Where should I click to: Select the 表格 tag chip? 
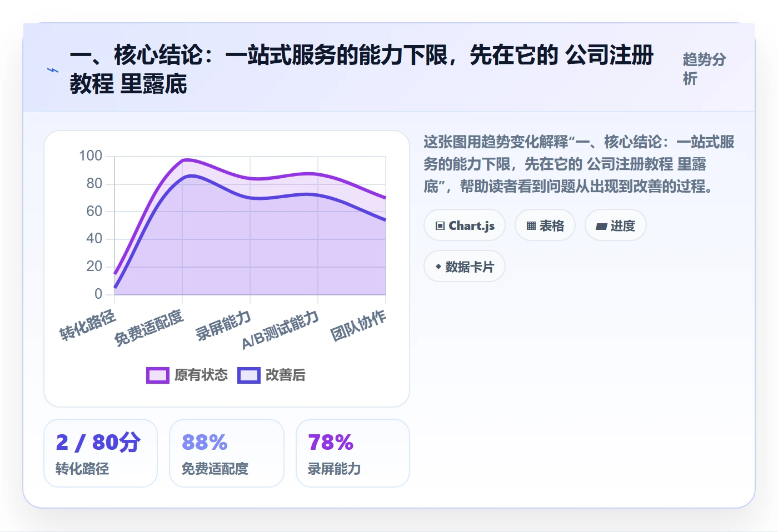(x=545, y=225)
